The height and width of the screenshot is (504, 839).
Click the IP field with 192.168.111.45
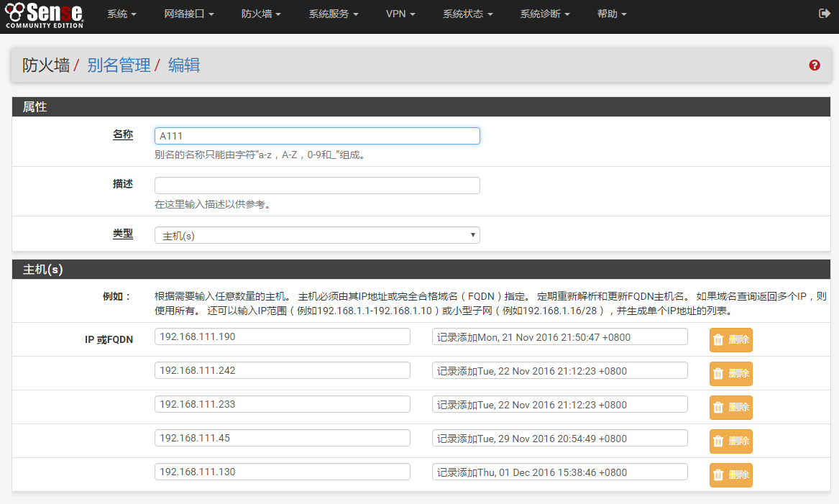(282, 438)
